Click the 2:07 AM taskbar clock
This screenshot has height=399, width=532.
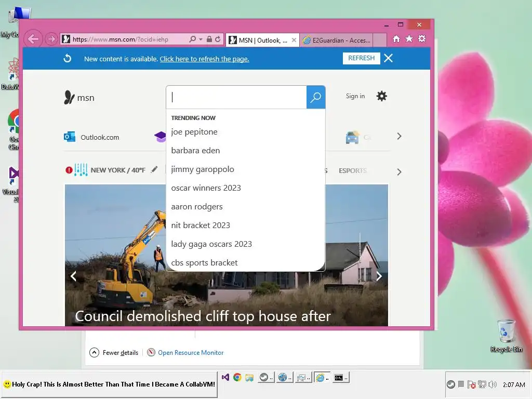(x=514, y=385)
